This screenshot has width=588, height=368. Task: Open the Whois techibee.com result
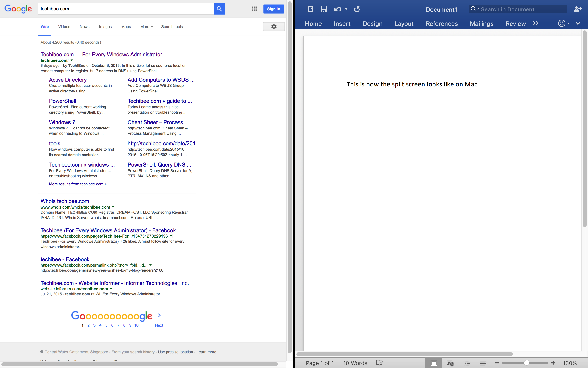coord(65,201)
